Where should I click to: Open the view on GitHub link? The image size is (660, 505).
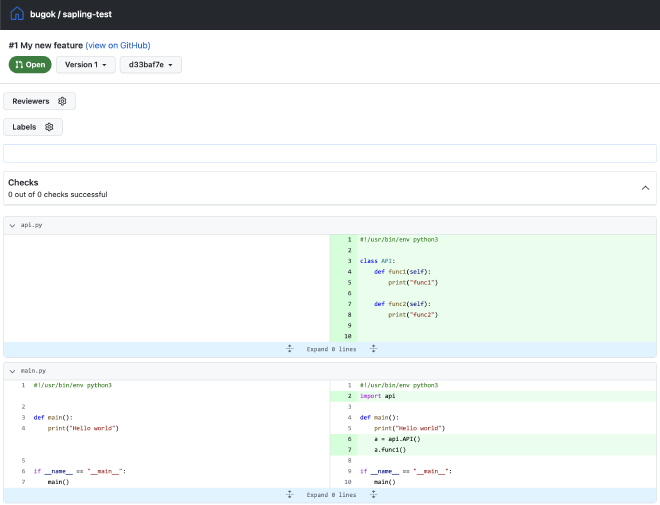(x=117, y=45)
